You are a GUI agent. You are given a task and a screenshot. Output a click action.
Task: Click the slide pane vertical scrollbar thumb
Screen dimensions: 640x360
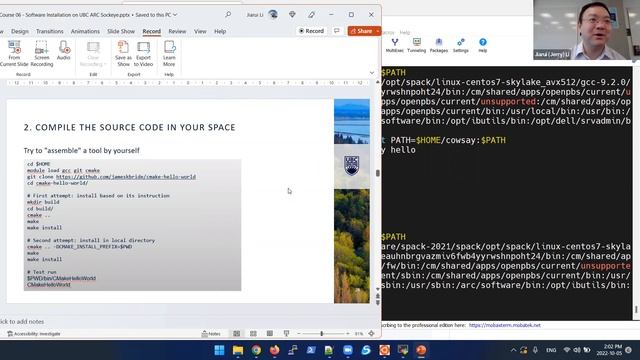(378, 173)
